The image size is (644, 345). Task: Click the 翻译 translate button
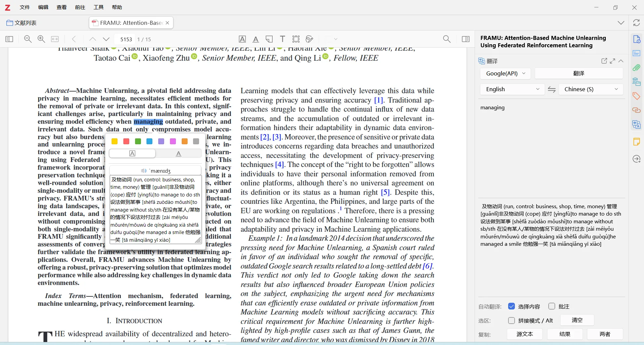[x=579, y=73]
